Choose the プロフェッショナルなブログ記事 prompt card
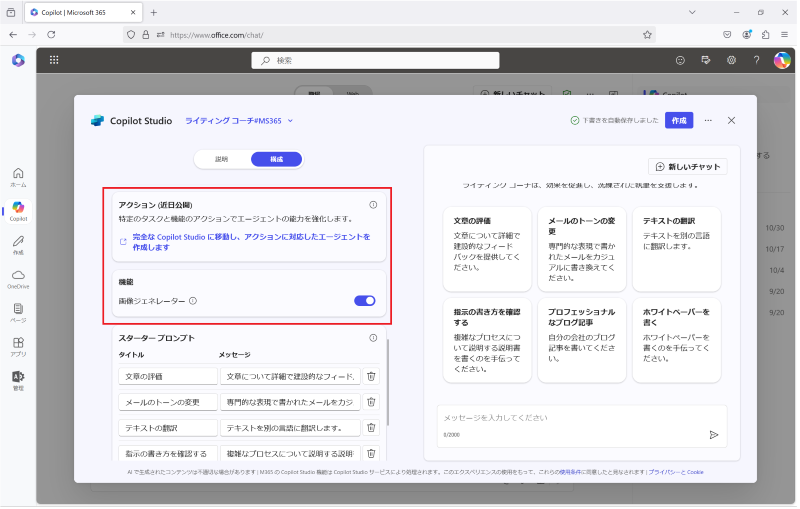The width and height of the screenshot is (800, 509). coord(584,342)
